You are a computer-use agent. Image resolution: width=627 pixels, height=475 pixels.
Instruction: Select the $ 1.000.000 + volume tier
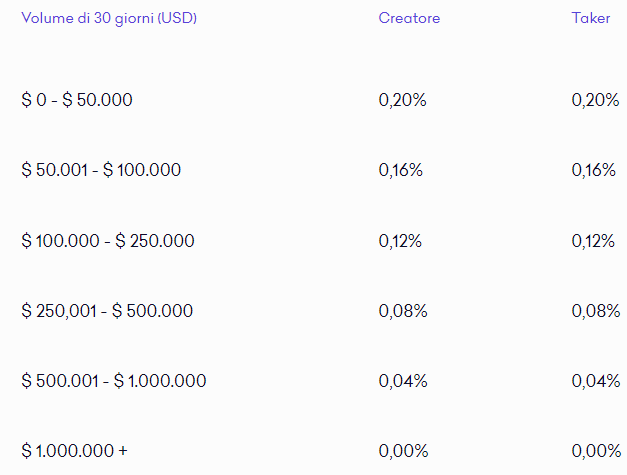74,451
